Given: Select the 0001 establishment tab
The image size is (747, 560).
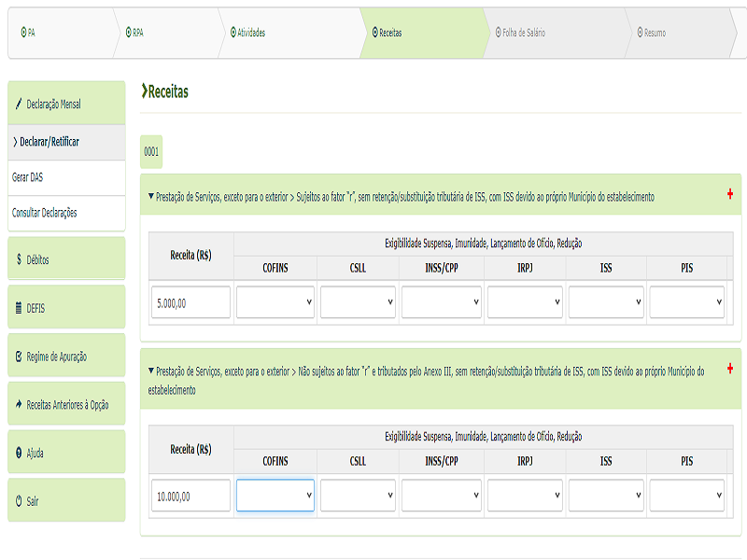Looking at the screenshot, I should tap(151, 150).
